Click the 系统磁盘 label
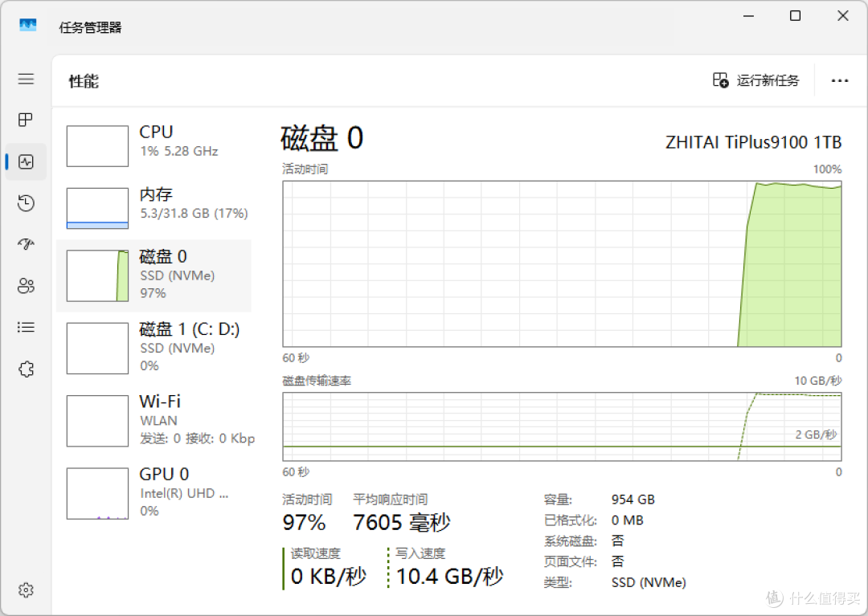Screen dimensions: 868x616 570,541
